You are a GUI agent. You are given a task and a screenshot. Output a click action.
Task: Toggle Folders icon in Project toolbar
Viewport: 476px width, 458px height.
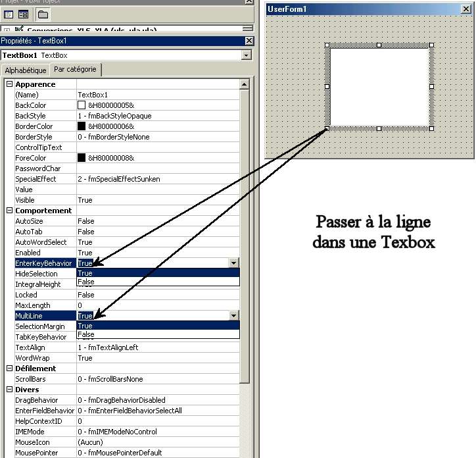pyautogui.click(x=43, y=14)
